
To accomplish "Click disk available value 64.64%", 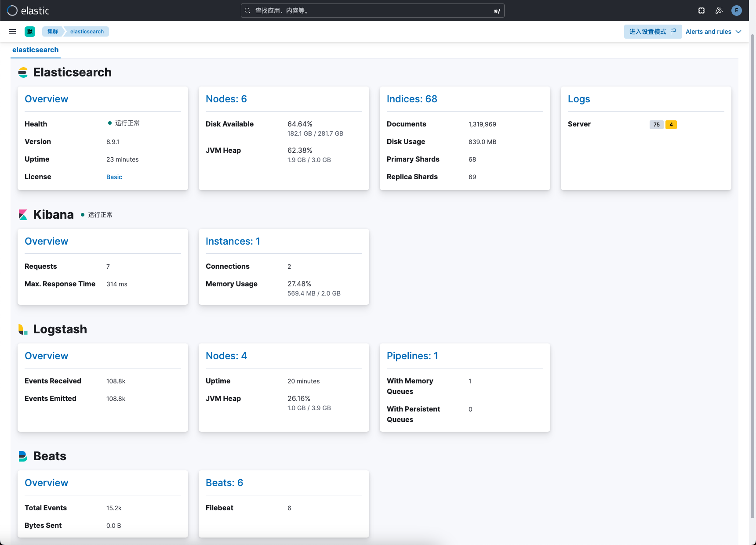I will (300, 124).
